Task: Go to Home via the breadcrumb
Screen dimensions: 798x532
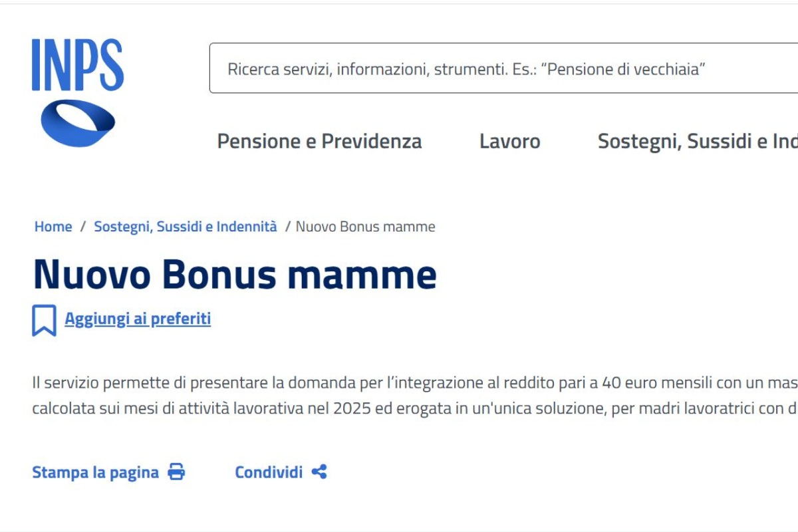Action: tap(53, 227)
